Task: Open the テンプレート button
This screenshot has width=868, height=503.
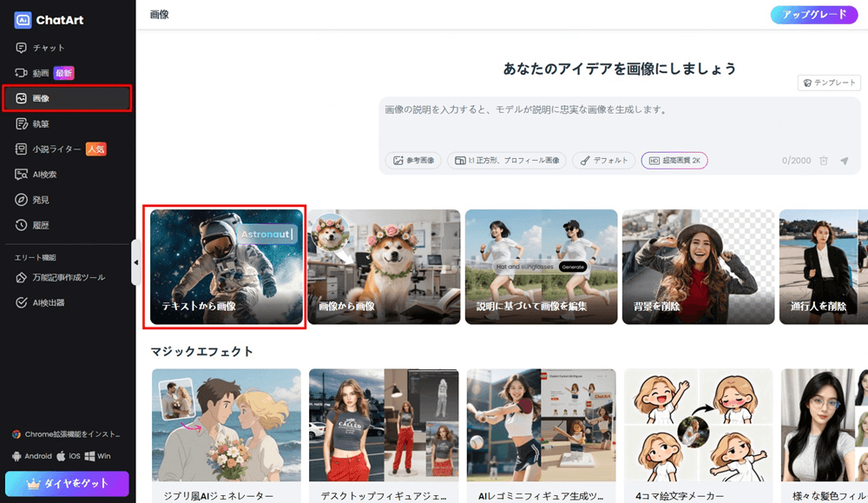Action: tap(829, 83)
